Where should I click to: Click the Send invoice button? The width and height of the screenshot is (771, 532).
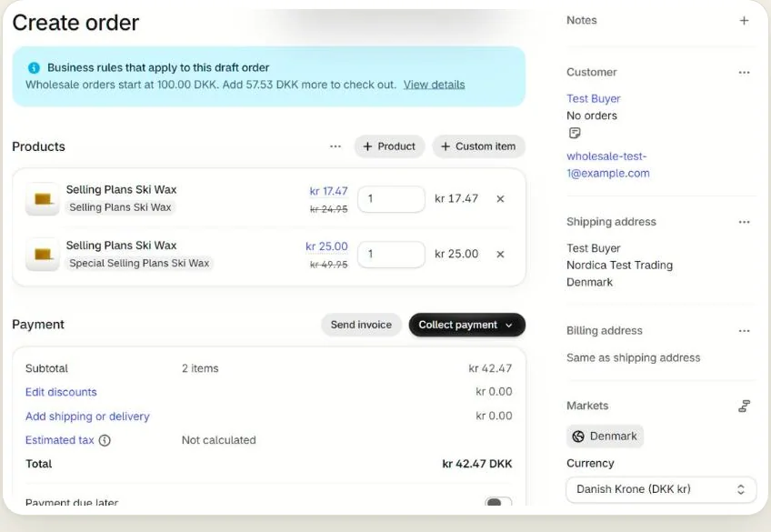[361, 325]
